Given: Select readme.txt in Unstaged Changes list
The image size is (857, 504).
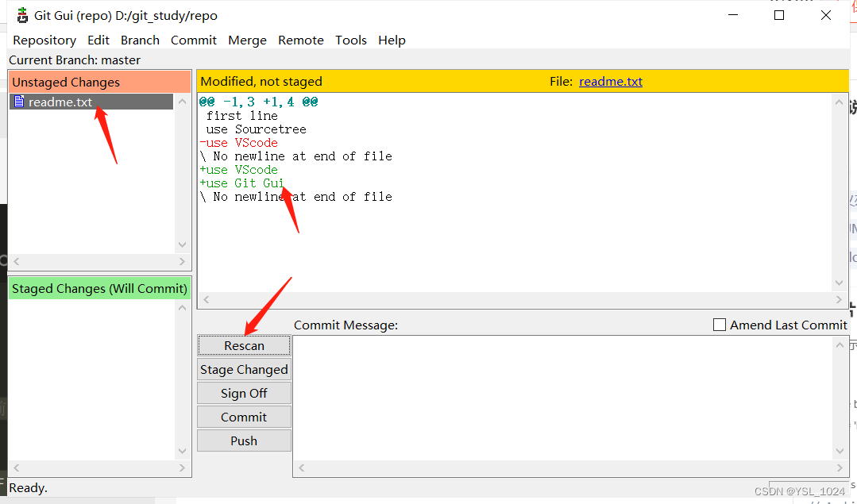Looking at the screenshot, I should (x=91, y=102).
